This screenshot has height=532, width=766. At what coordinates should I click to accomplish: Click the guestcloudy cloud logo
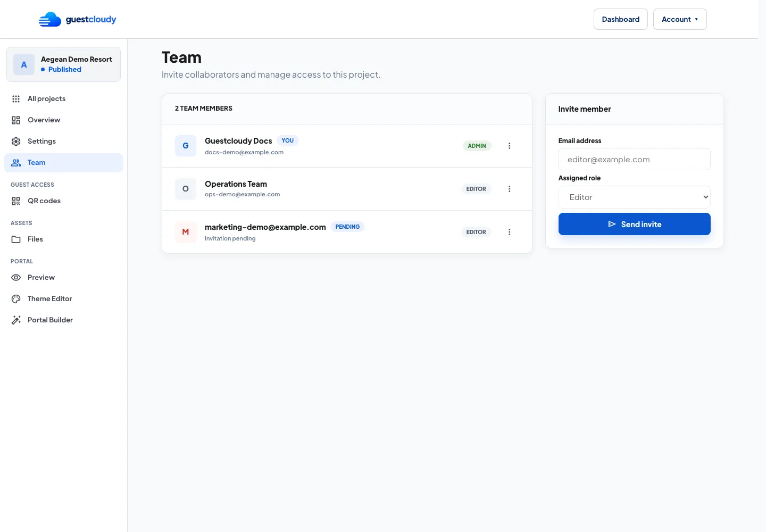(x=50, y=20)
